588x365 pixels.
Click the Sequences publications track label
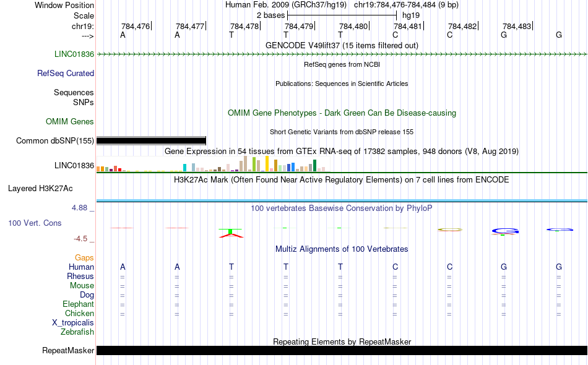[x=74, y=93]
